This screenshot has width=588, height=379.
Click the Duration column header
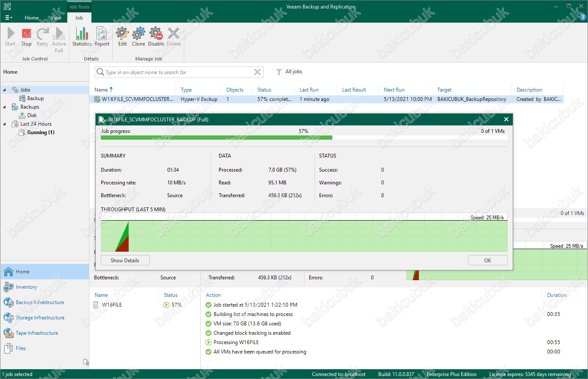click(557, 295)
